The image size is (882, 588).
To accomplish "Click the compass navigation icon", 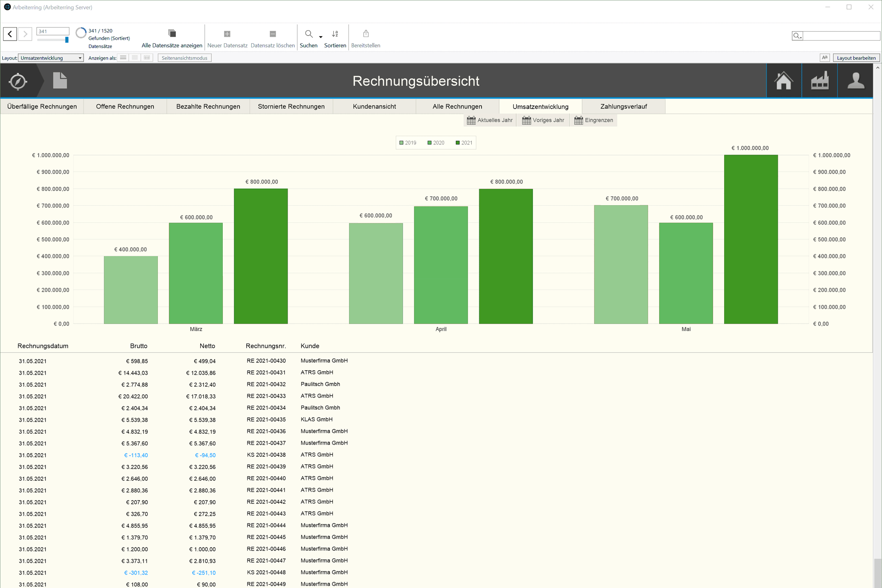I will (18, 81).
